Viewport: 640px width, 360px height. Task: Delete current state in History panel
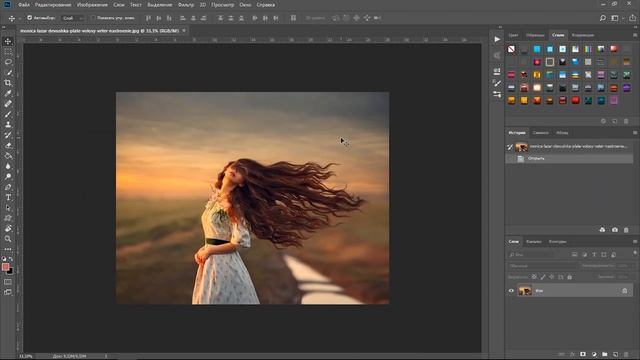626,230
